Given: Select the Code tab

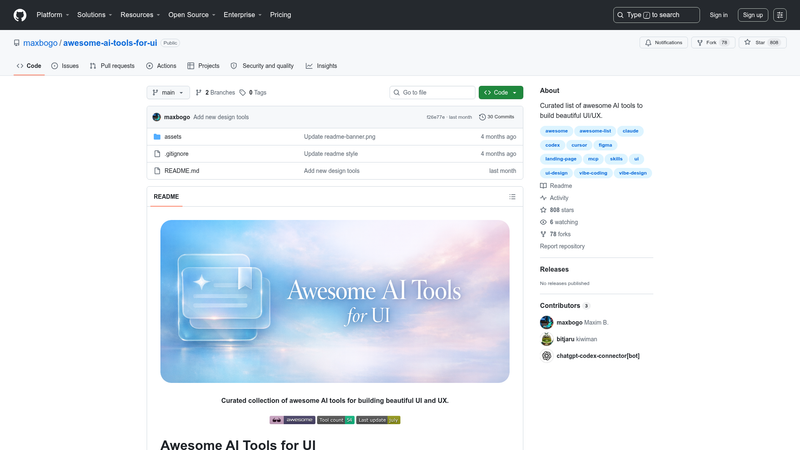Looking at the screenshot, I should click(x=29, y=66).
